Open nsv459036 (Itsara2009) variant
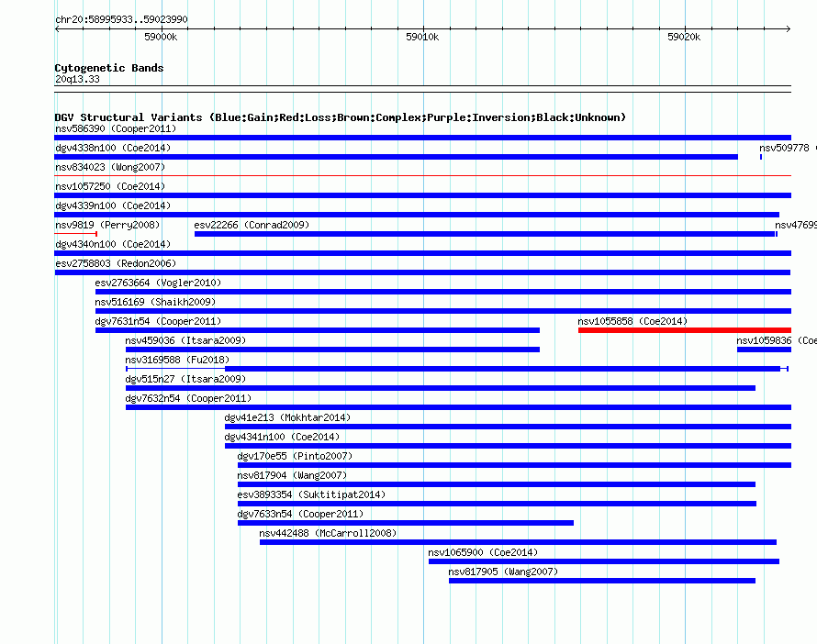 point(332,350)
